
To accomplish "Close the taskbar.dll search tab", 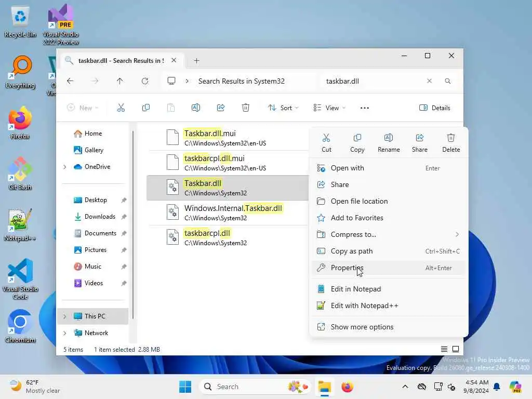I will (x=174, y=60).
